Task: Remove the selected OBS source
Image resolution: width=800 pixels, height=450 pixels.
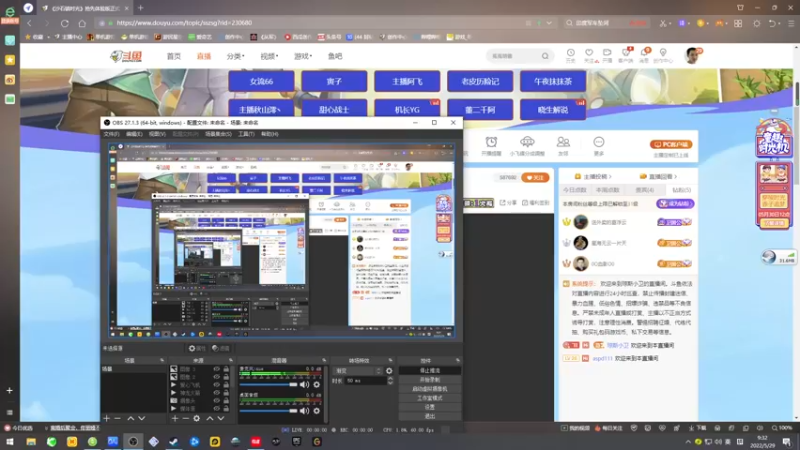Action: click(x=186, y=418)
